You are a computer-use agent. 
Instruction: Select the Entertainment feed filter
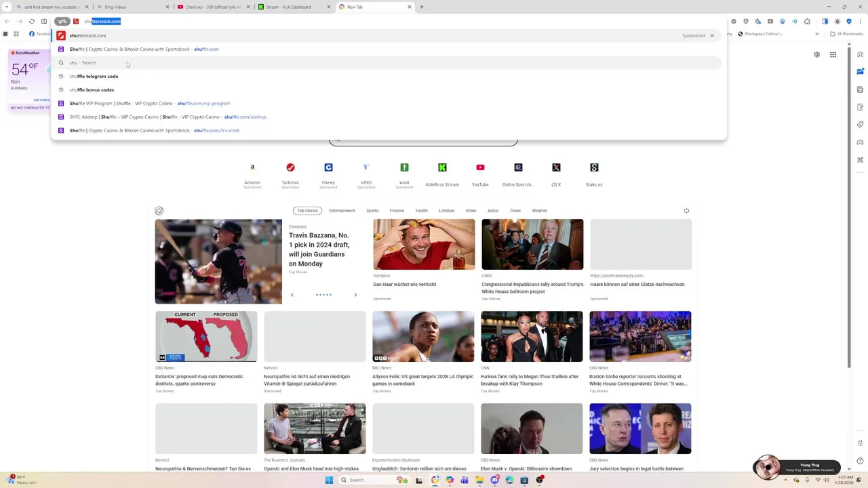342,211
